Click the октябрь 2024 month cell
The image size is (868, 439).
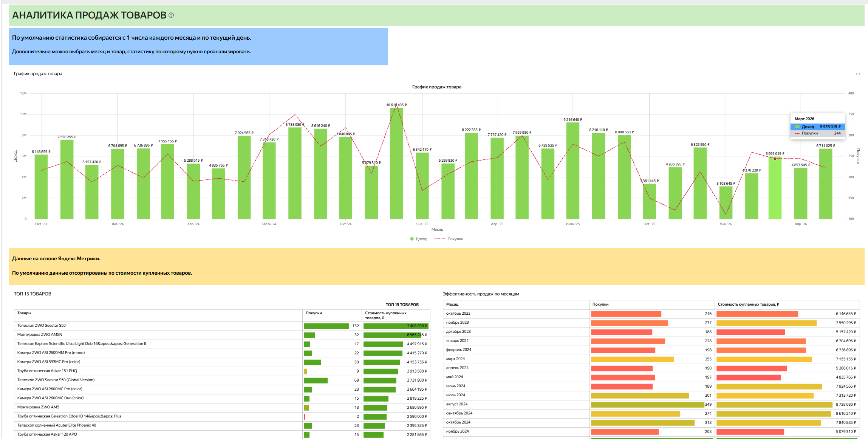tap(516, 422)
